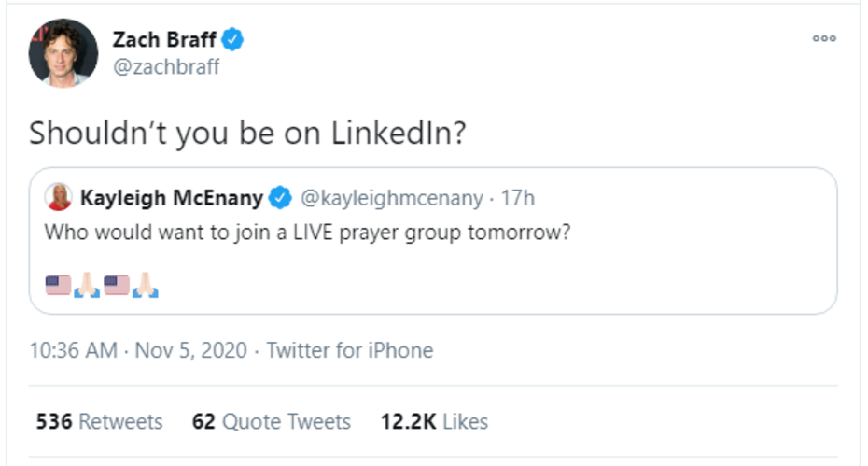Click the last praying hands emoji

[146, 285]
